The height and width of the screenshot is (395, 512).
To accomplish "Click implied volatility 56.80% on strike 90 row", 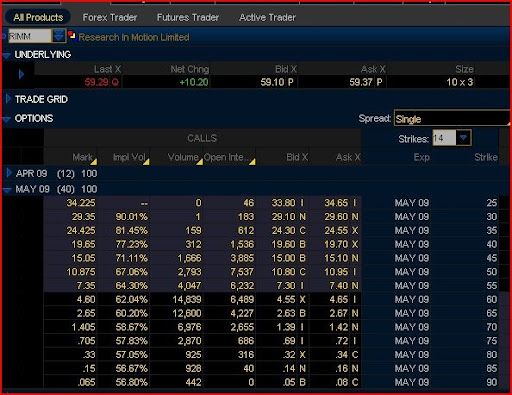I will click(x=131, y=382).
